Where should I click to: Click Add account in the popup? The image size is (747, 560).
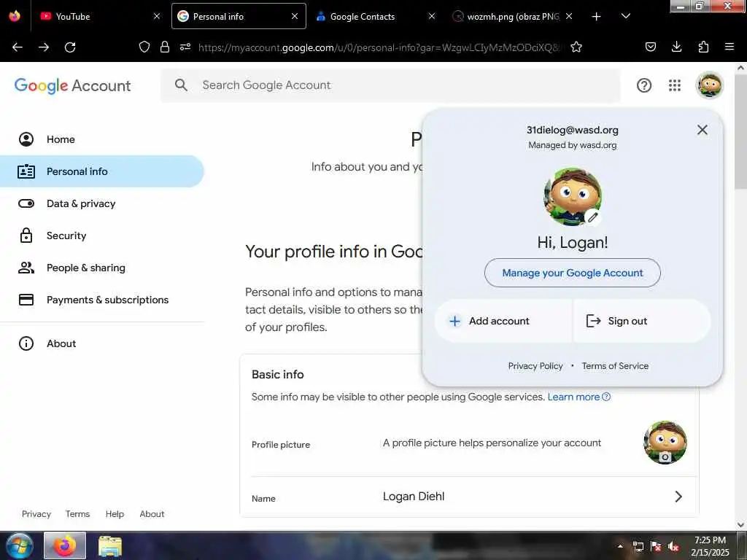[x=503, y=321]
